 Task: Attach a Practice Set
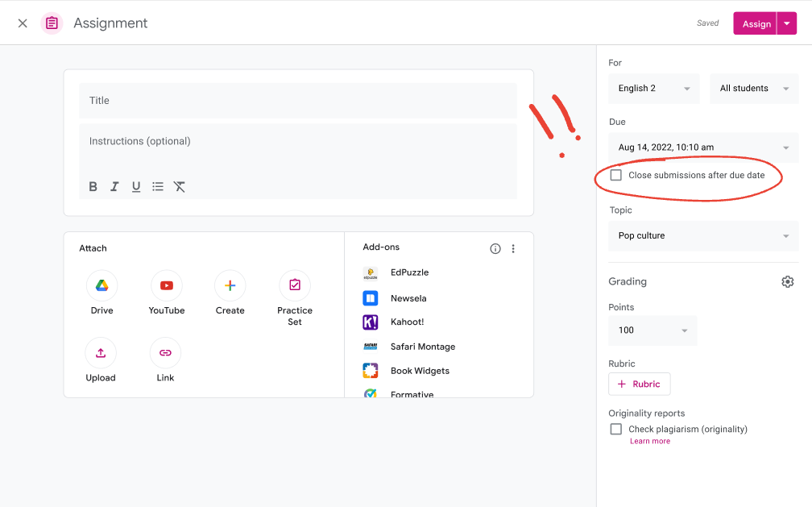pyautogui.click(x=295, y=285)
